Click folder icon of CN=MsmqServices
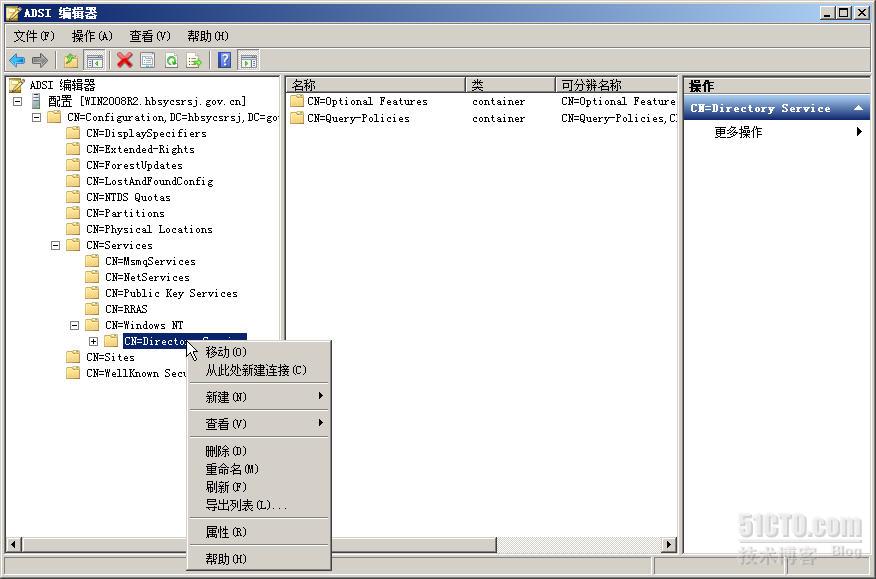876x579 pixels. [x=92, y=261]
